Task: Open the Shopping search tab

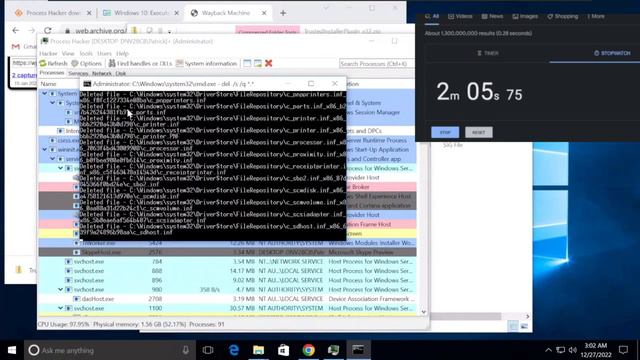Action: pyautogui.click(x=563, y=16)
